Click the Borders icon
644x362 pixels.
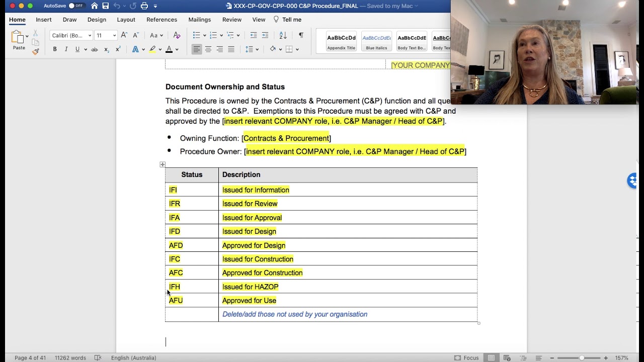tap(289, 49)
